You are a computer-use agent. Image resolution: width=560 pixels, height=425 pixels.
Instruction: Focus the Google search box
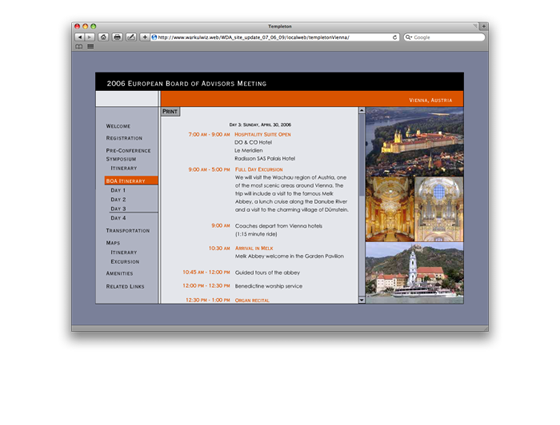(444, 37)
